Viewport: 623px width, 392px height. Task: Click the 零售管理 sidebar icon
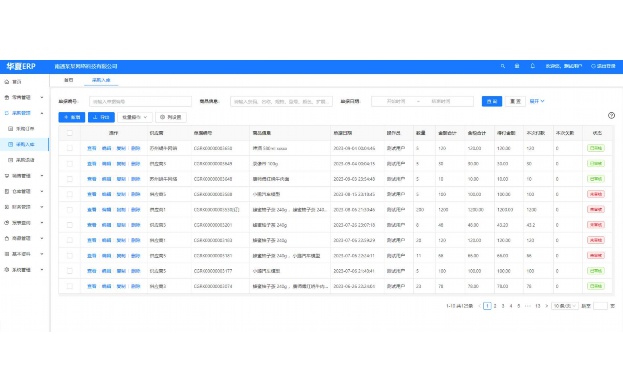pyautogui.click(x=7, y=97)
